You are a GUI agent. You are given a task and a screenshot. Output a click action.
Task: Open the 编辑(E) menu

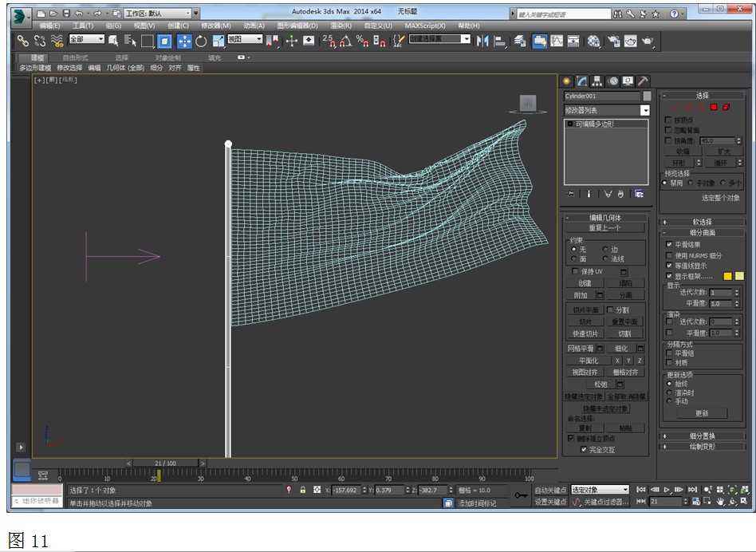click(49, 26)
